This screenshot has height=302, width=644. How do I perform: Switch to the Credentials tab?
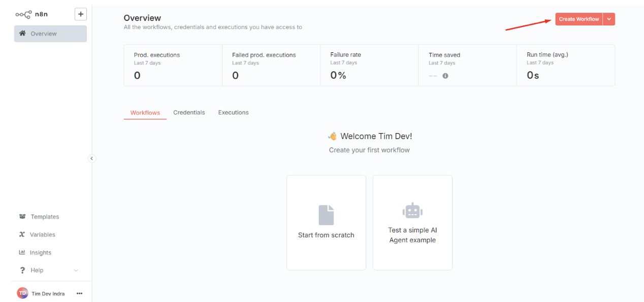tap(189, 112)
